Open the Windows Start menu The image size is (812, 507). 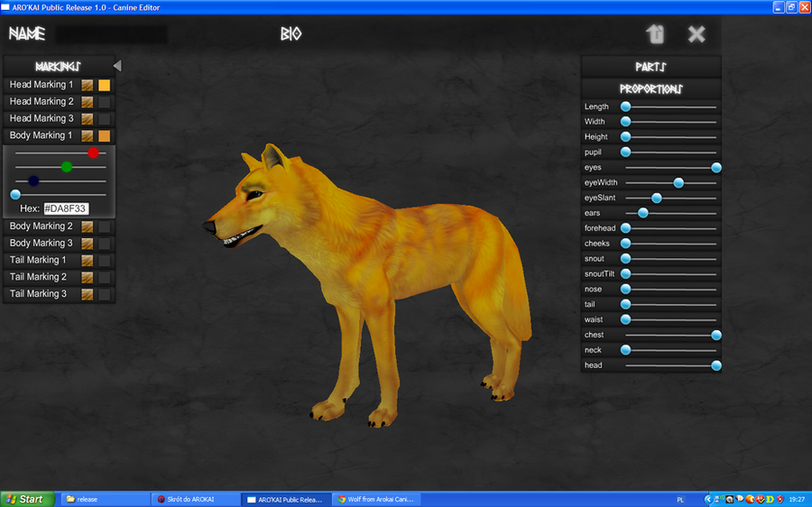[27, 499]
